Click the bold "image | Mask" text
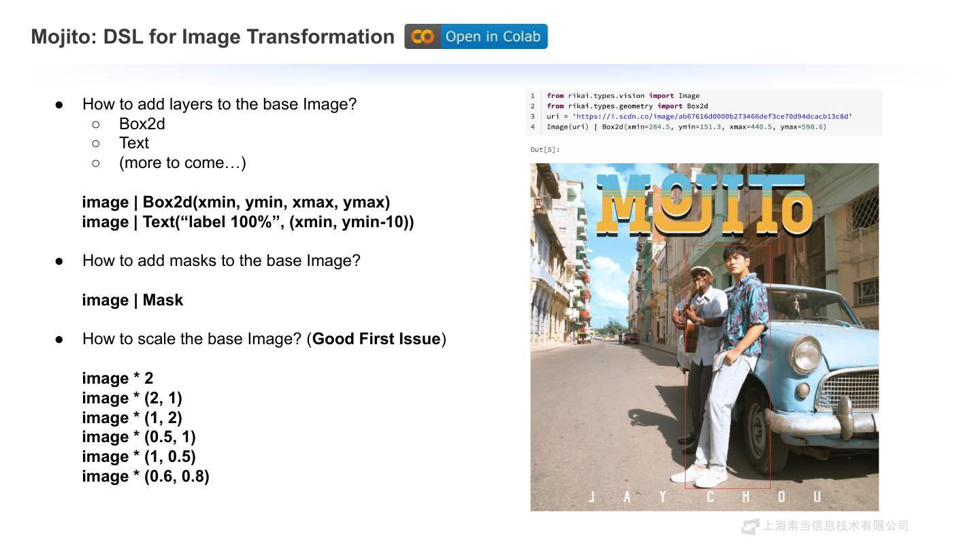The width and height of the screenshot is (980, 551). 133,300
